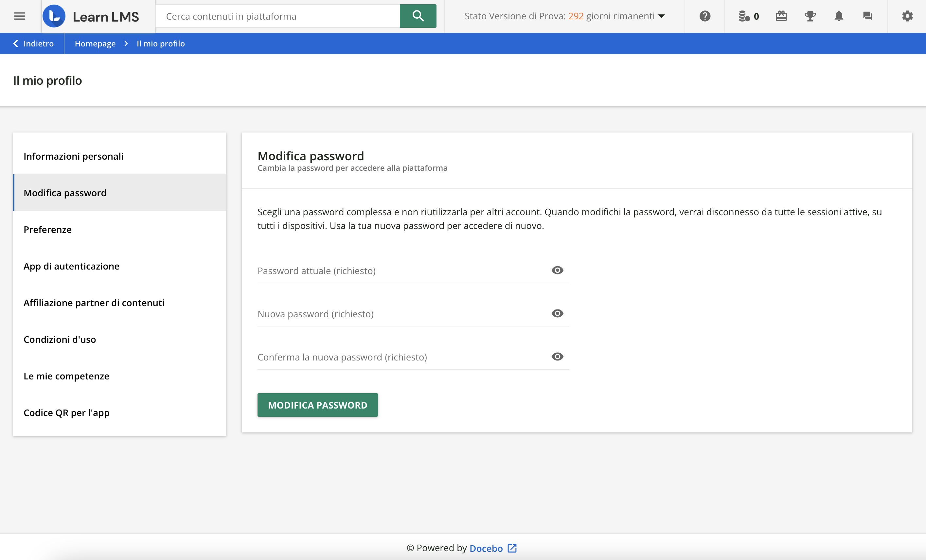Open the trophy leaderboard icon

[x=810, y=16]
